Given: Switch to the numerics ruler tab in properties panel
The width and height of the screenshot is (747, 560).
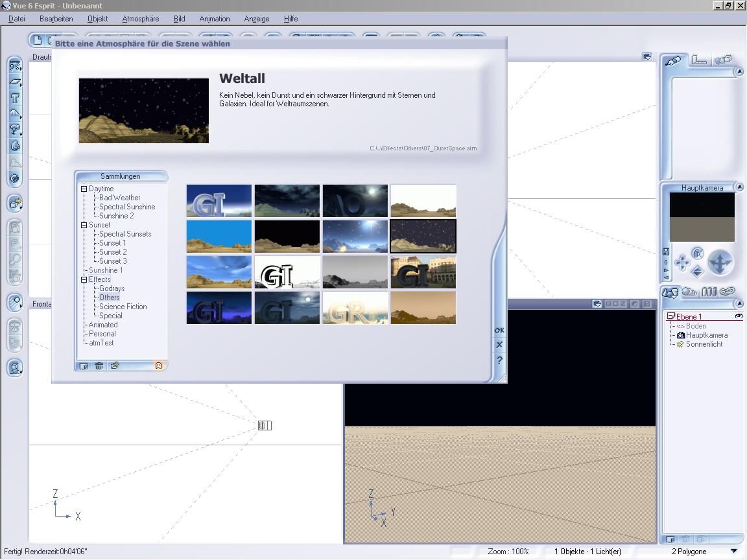Looking at the screenshot, I should pyautogui.click(x=700, y=60).
